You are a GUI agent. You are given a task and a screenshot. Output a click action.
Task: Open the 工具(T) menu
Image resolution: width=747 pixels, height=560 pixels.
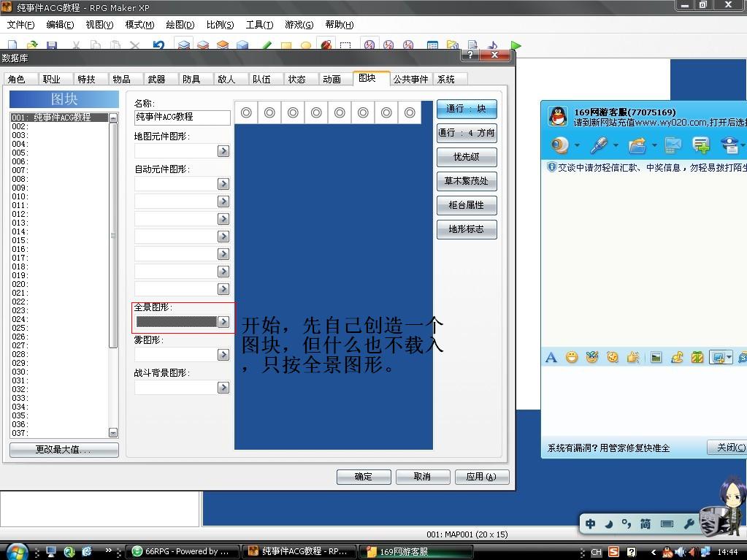coord(259,25)
